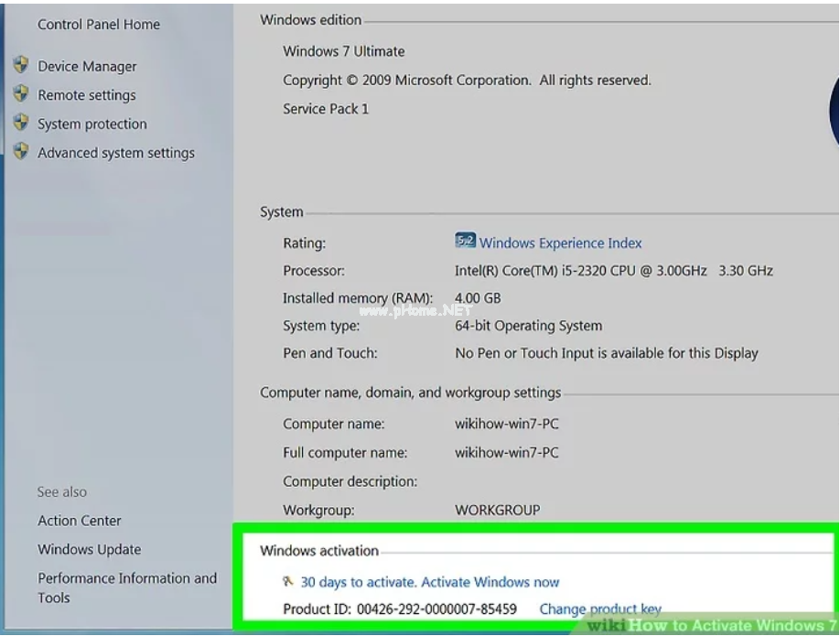Screen dimensions: 840x636
Task: Open System protection text link
Action: pos(92,124)
